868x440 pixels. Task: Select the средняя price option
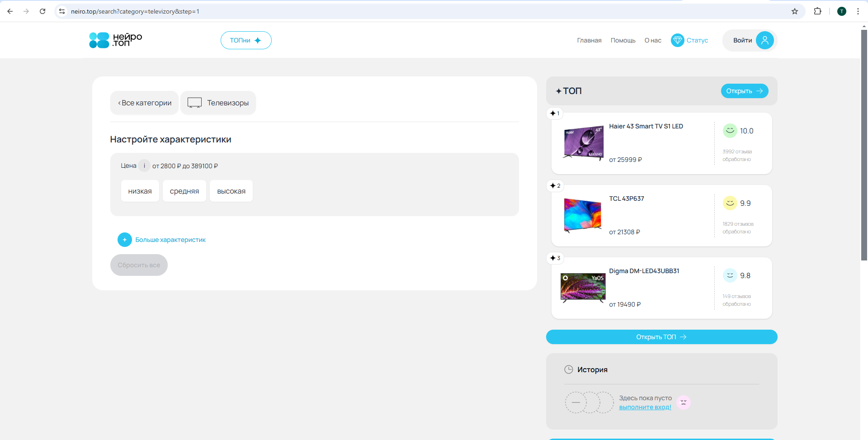click(x=184, y=191)
